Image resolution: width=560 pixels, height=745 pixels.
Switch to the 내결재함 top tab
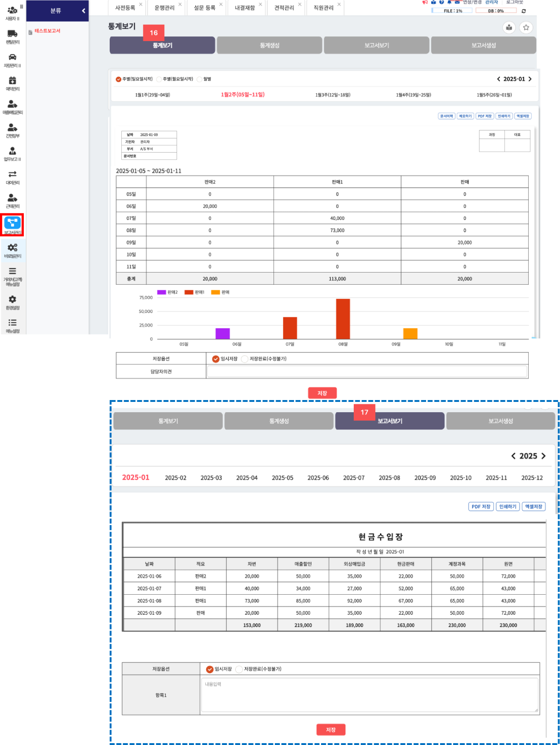click(x=245, y=8)
